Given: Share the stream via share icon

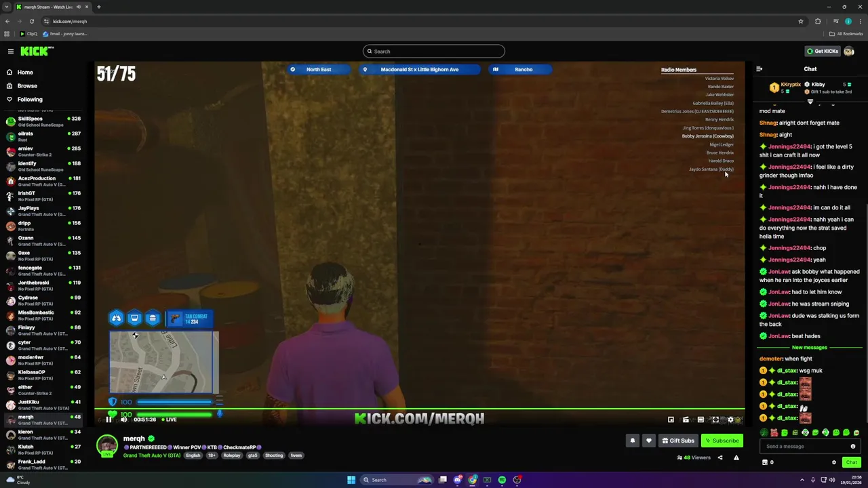Looking at the screenshot, I should (720, 457).
